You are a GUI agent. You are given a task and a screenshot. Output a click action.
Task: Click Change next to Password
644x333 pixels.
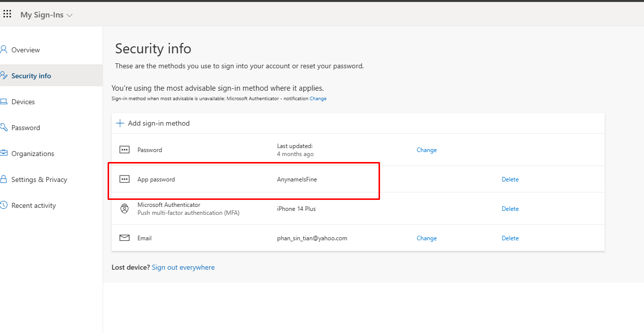427,150
